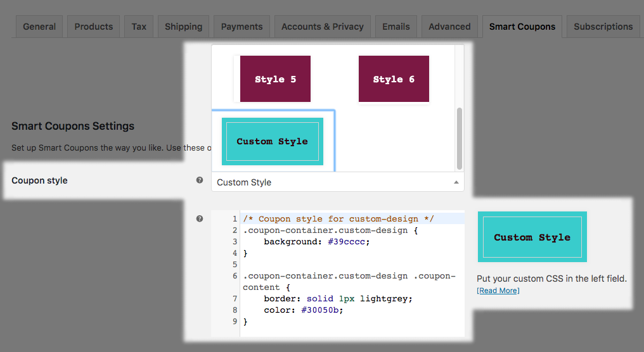Select the Smart Coupons tab

click(522, 27)
